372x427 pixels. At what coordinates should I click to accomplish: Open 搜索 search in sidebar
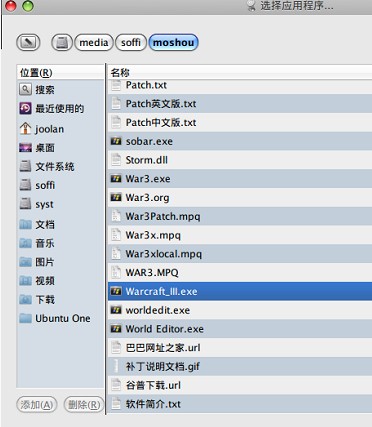click(x=60, y=89)
